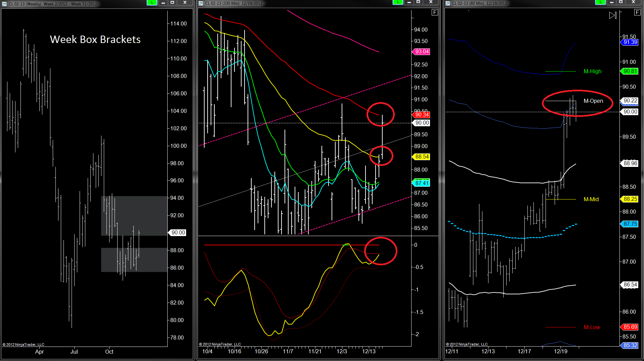The image size is (644, 361).
Task: Click the Apr label on Weekly time axis
Action: pos(39,352)
